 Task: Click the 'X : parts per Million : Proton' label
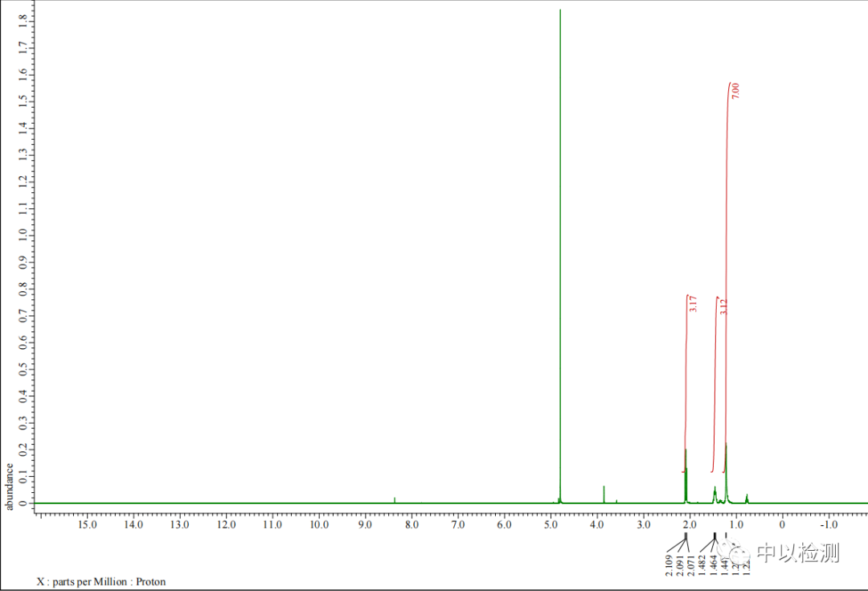coord(101,581)
